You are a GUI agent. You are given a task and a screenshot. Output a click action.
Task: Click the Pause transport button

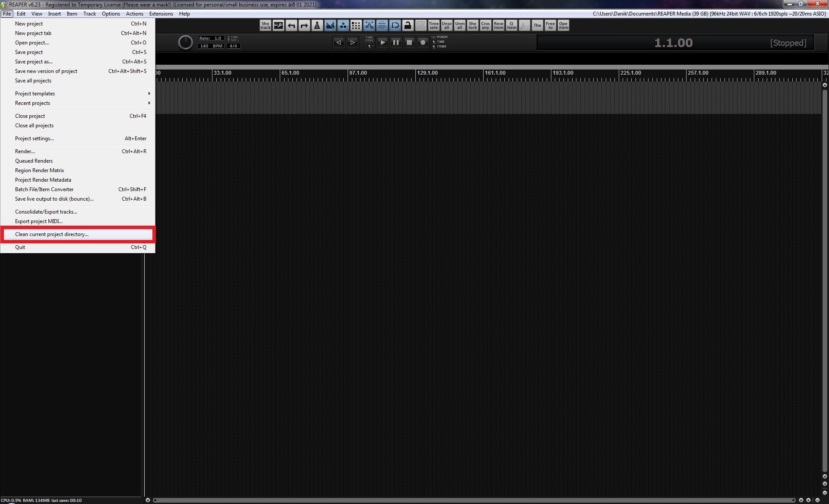tap(396, 42)
